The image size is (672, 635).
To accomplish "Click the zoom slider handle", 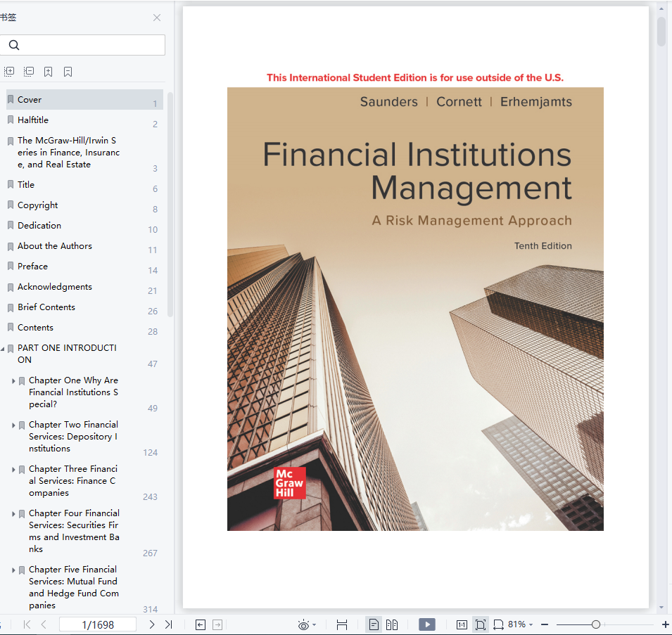I will pyautogui.click(x=596, y=624).
